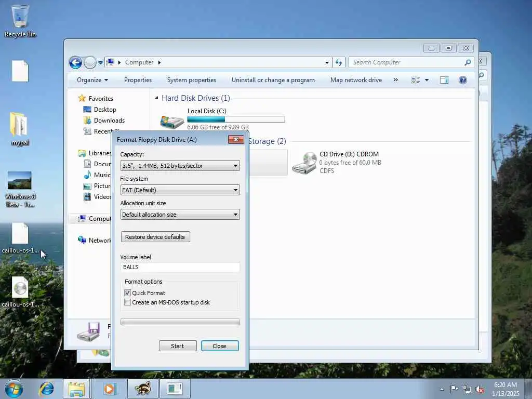Open the Start menu orb
The width and height of the screenshot is (532, 399).
click(x=14, y=389)
